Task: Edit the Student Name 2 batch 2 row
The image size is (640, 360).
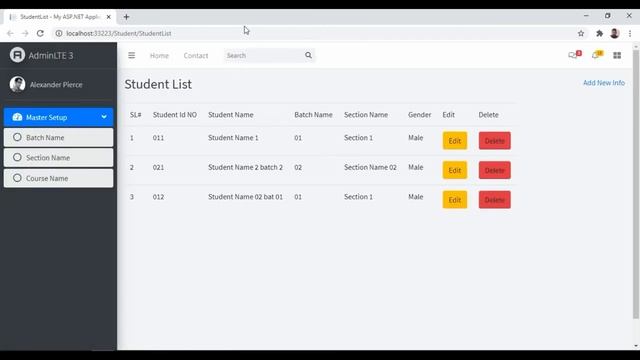Action: [x=455, y=170]
